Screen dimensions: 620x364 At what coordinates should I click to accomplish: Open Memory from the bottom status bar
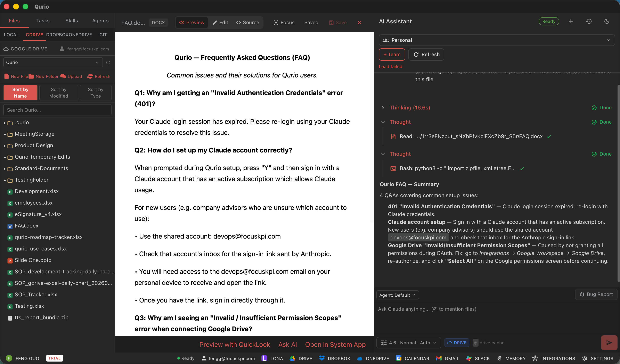coord(511,358)
